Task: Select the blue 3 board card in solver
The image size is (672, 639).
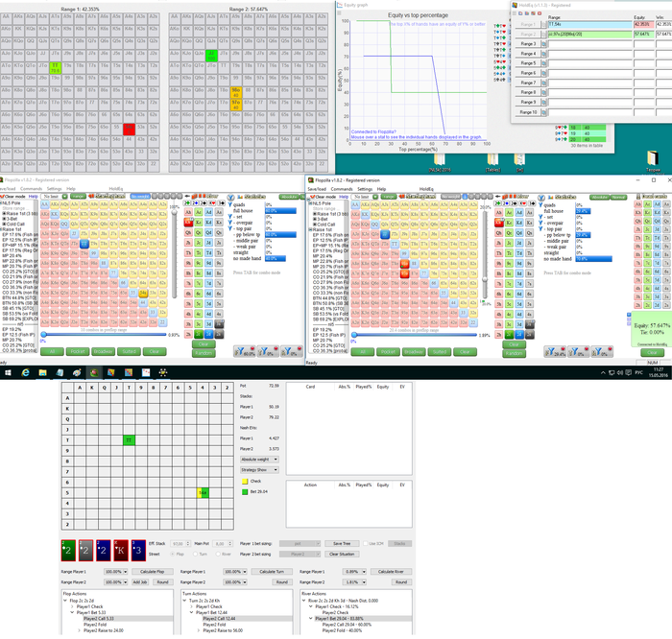Action: (x=138, y=551)
